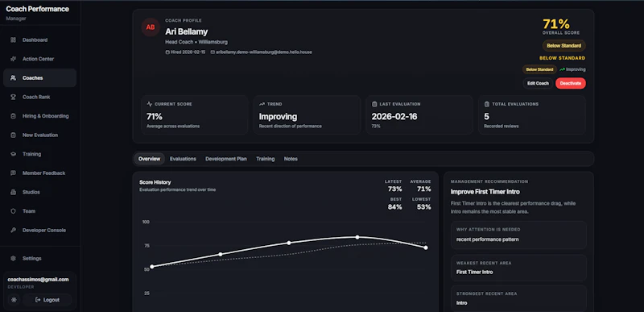Click the red Deactivate button
Viewport: 644px width, 312px height.
(571, 83)
